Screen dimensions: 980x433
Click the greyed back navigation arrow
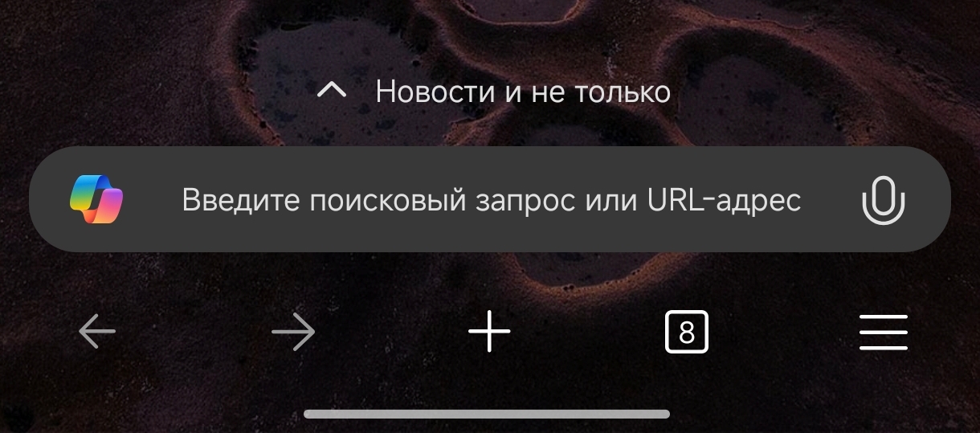point(97,332)
